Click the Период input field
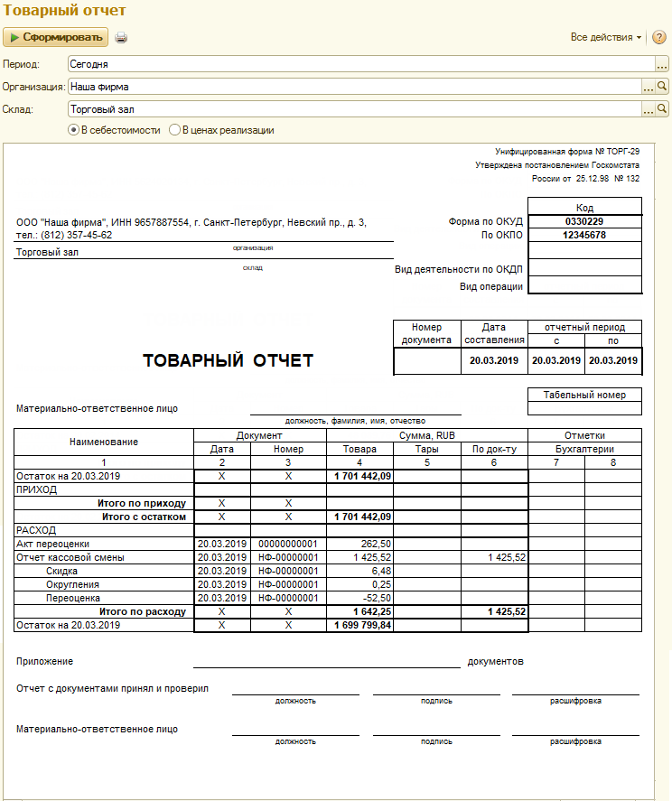 [359, 64]
